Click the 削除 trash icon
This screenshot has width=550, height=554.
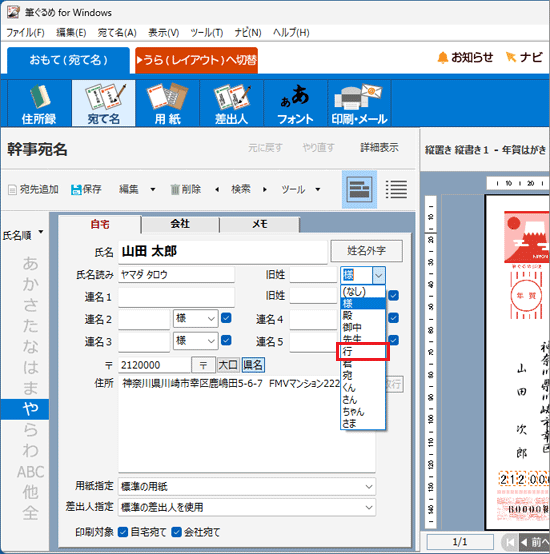[x=175, y=190]
